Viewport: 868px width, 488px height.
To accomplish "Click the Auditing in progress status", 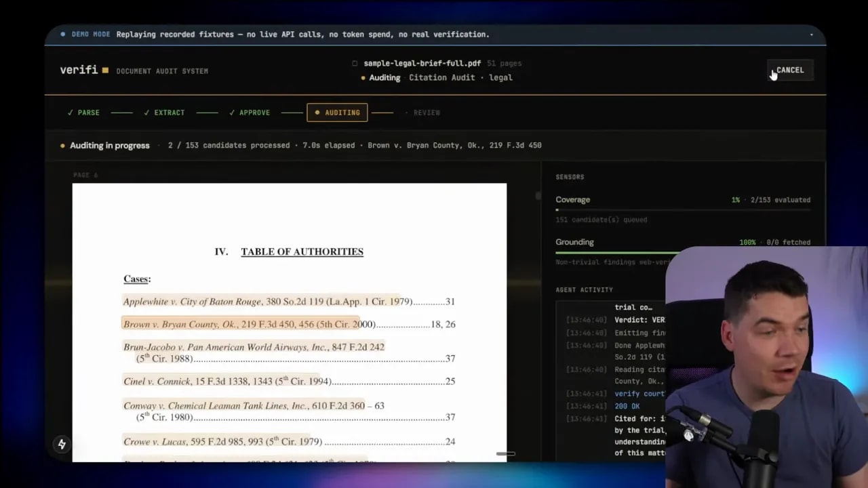I will click(x=109, y=145).
